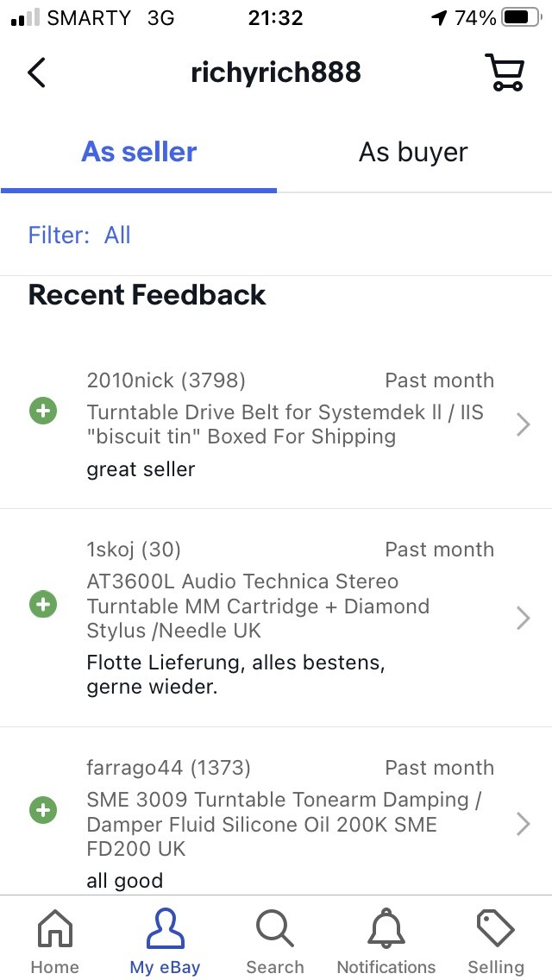Tap the Search magnifier icon
Viewport: 552px width, 980px height.
point(275,928)
